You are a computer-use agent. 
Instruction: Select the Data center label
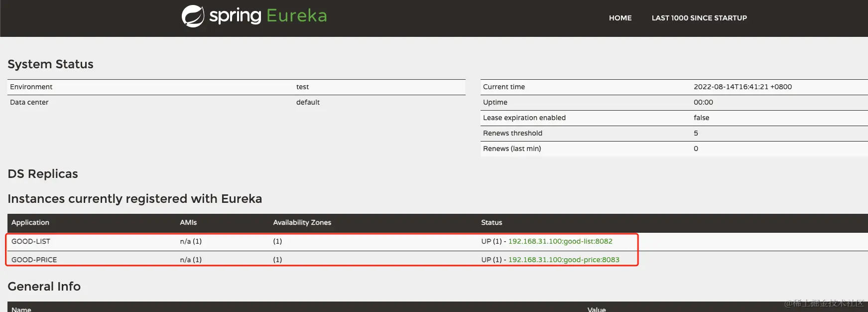coord(29,102)
